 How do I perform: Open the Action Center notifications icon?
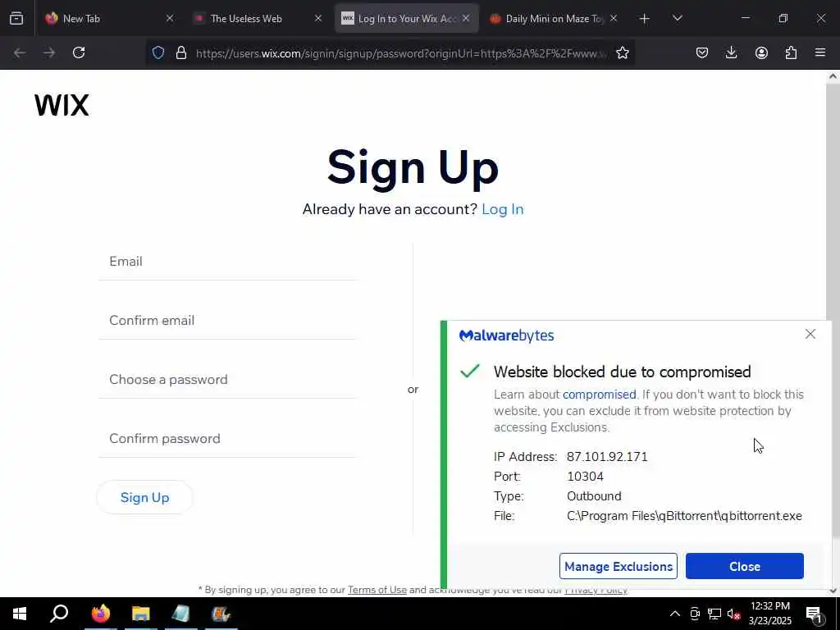tap(814, 614)
